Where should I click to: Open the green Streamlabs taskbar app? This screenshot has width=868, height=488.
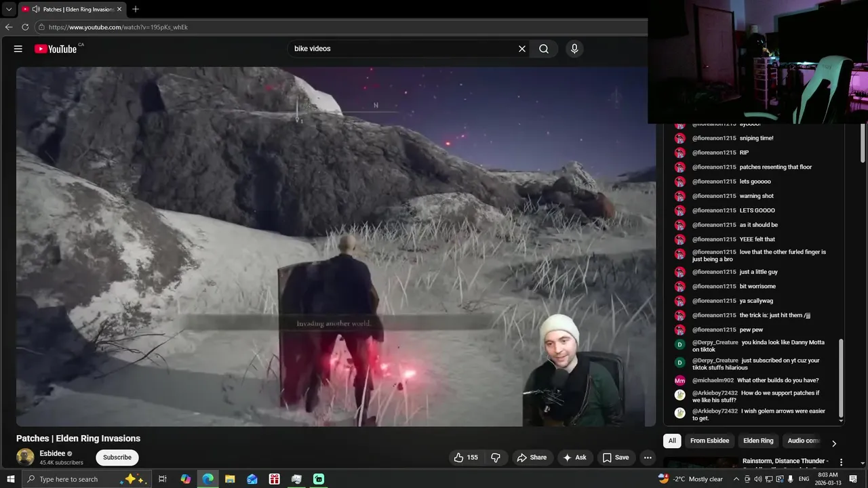click(319, 479)
